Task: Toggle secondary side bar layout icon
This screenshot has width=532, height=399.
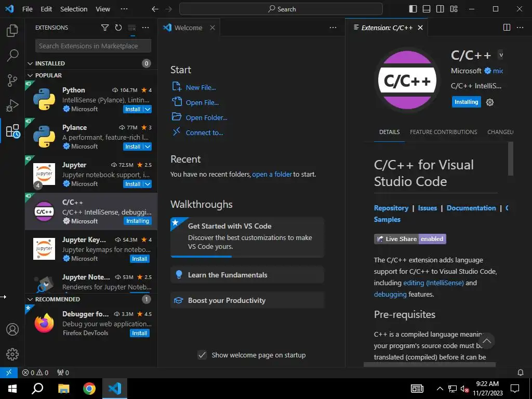Action: [x=440, y=9]
